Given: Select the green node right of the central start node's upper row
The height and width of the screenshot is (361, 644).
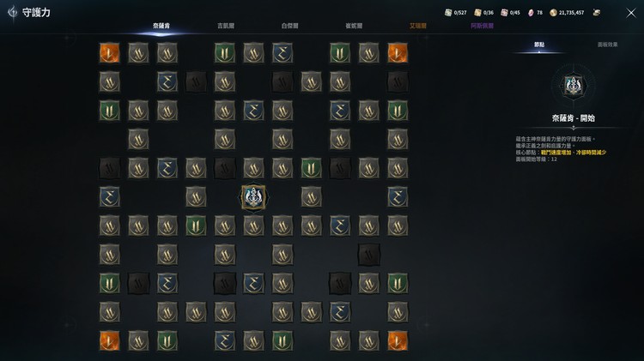Looking at the screenshot, I should [312, 168].
